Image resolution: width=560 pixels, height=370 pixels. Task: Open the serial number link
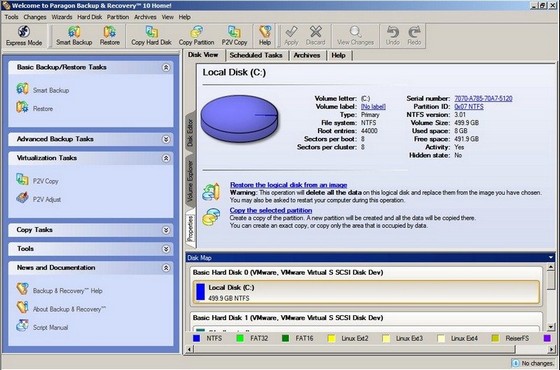pyautogui.click(x=483, y=98)
